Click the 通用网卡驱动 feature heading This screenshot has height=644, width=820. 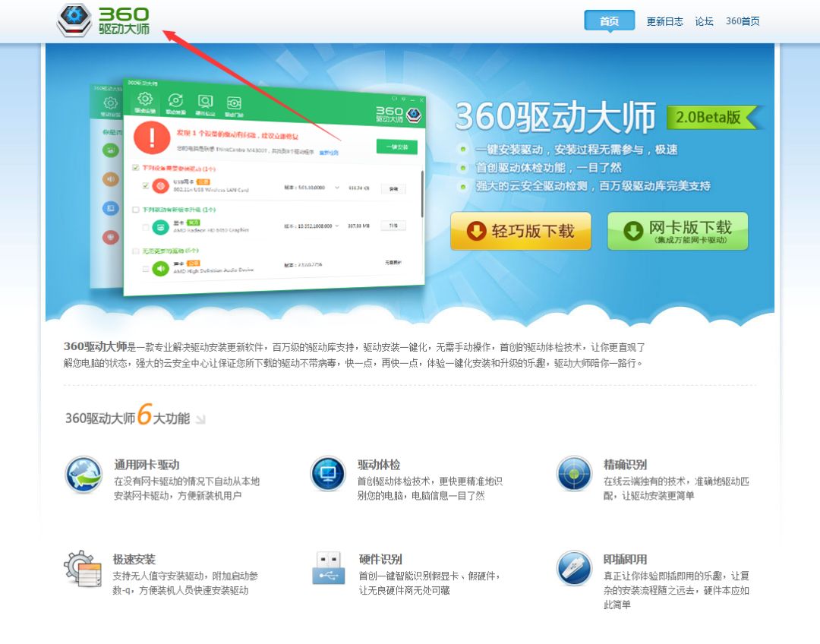pyautogui.click(x=147, y=465)
